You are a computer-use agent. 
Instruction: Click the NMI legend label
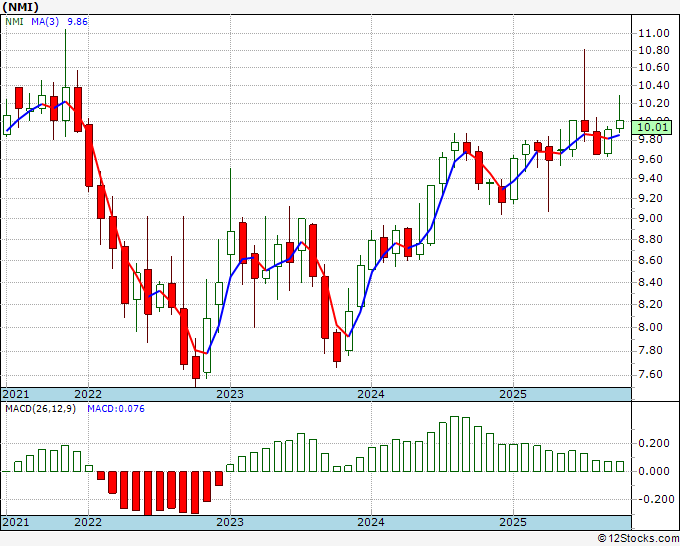(x=14, y=21)
